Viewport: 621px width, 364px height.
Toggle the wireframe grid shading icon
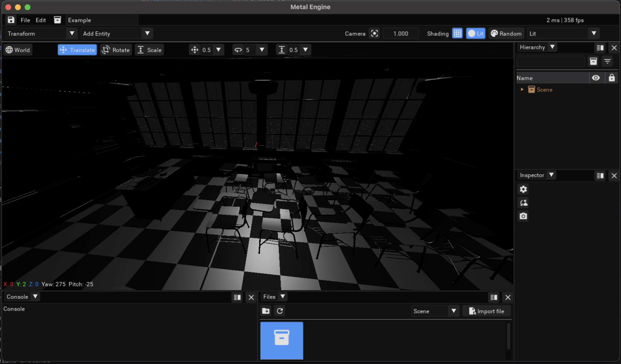point(457,34)
